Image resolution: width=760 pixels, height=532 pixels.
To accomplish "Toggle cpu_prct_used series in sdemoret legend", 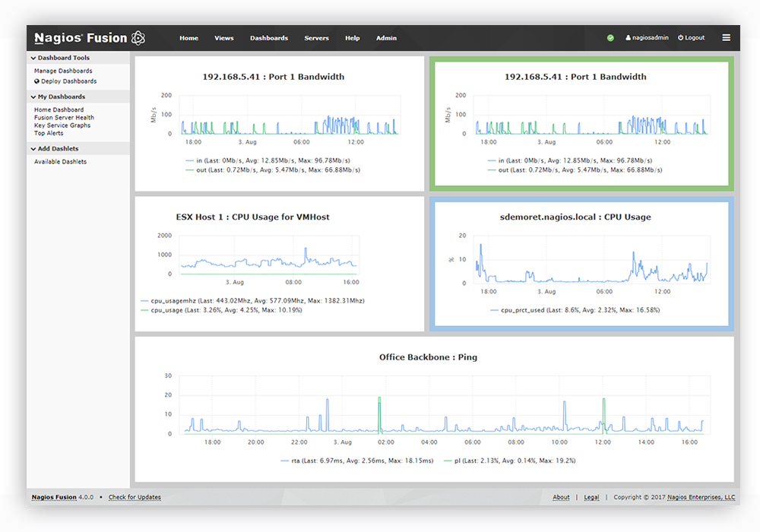I will 575,310.
